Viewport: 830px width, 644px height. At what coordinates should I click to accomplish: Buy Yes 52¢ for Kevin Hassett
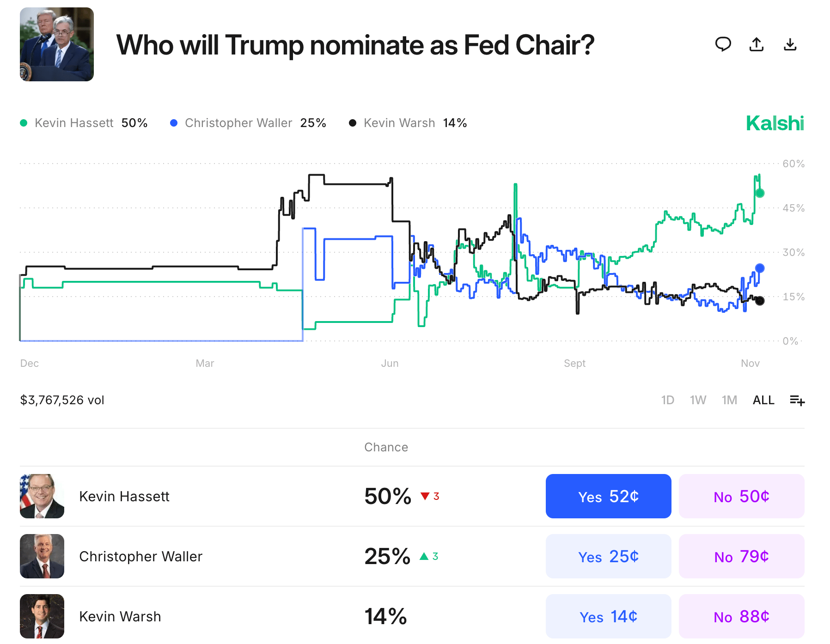pos(608,496)
